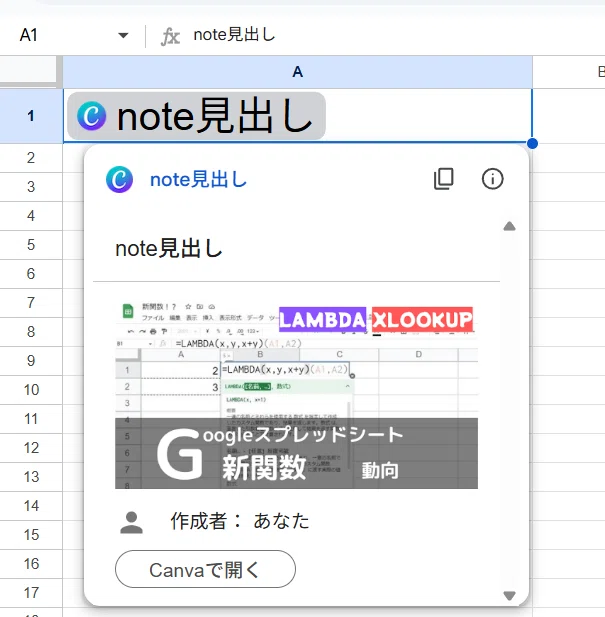This screenshot has width=605, height=617.
Task: Select row 3 header
Action: click(x=31, y=187)
